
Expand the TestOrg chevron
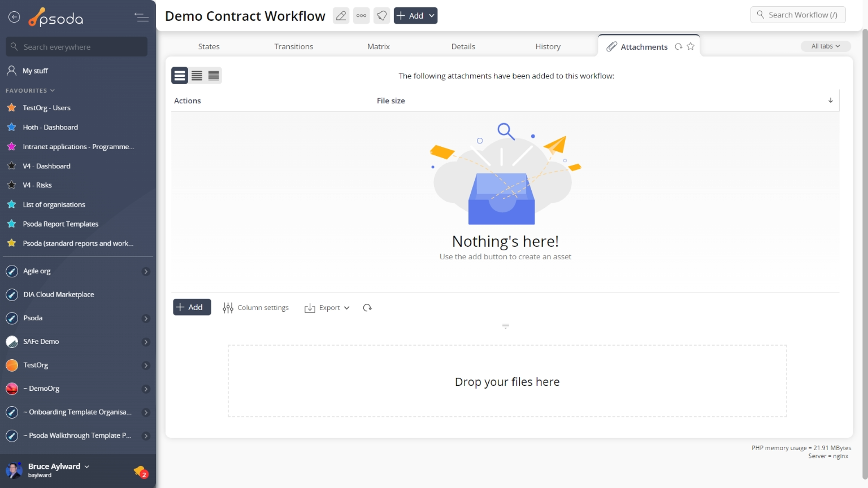[146, 365]
